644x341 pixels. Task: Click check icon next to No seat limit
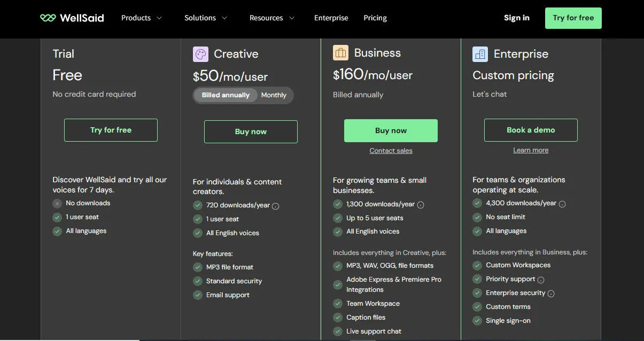coord(477,217)
